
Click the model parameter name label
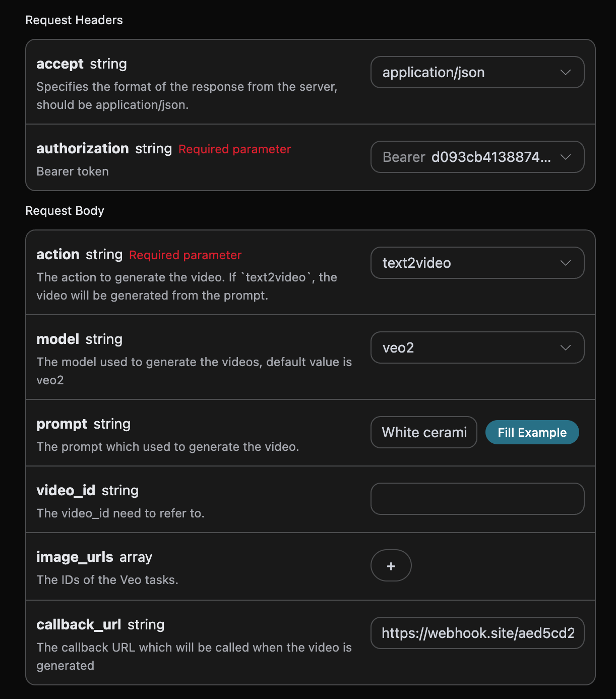57,339
